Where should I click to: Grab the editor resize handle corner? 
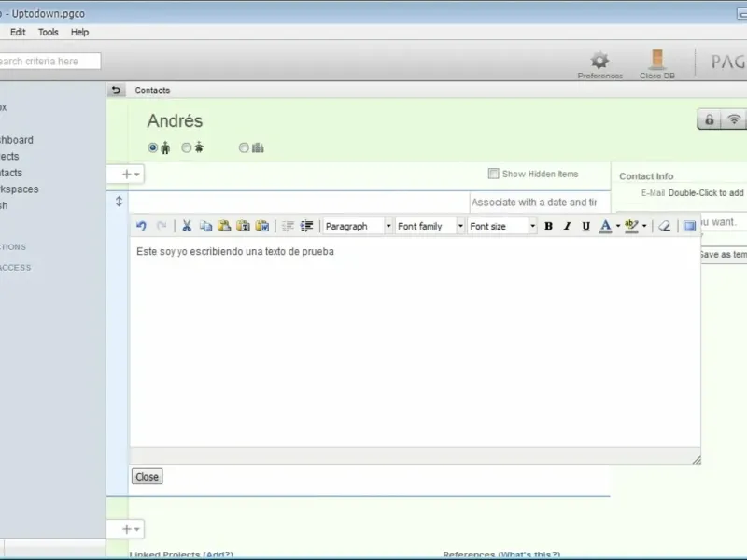click(x=697, y=459)
